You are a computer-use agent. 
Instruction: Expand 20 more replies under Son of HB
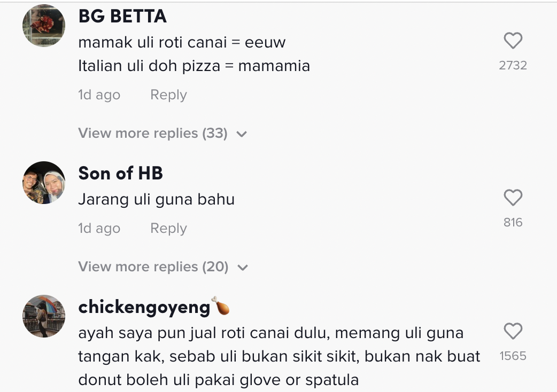tap(153, 266)
